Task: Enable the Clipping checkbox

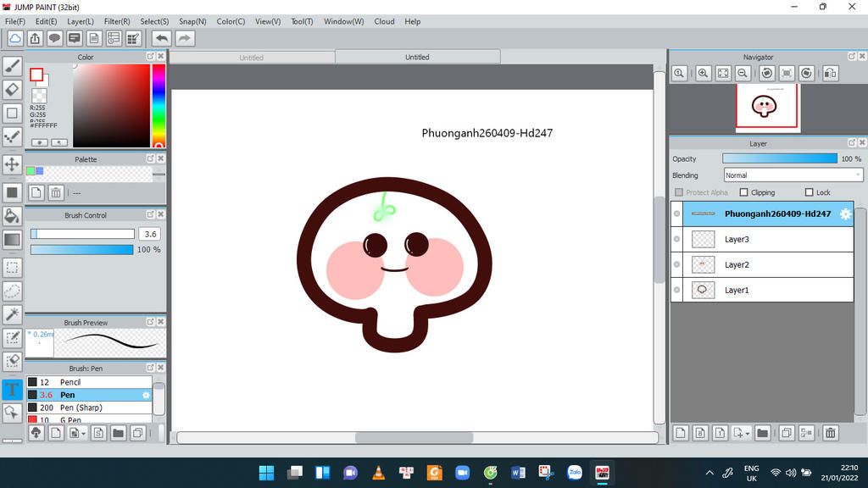Action: pyautogui.click(x=743, y=192)
